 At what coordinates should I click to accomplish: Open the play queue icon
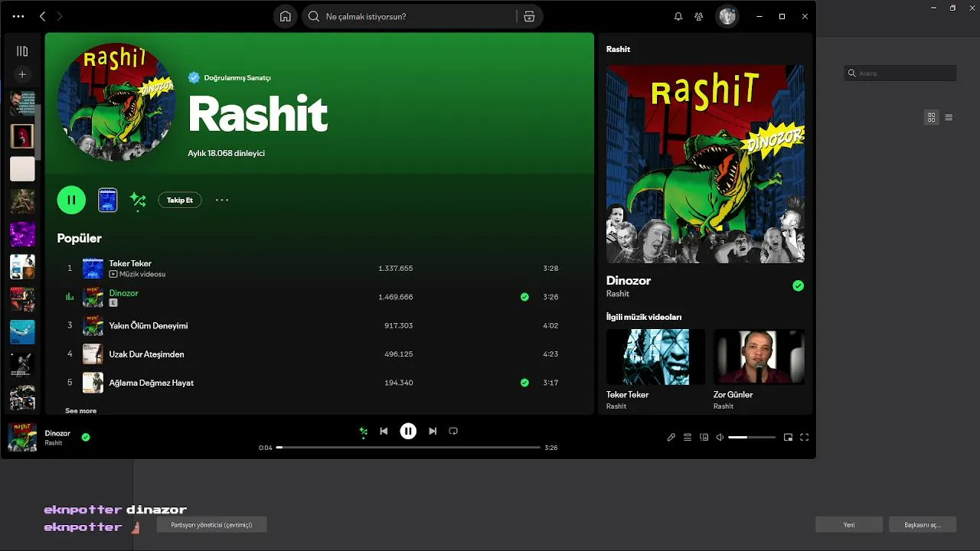688,437
